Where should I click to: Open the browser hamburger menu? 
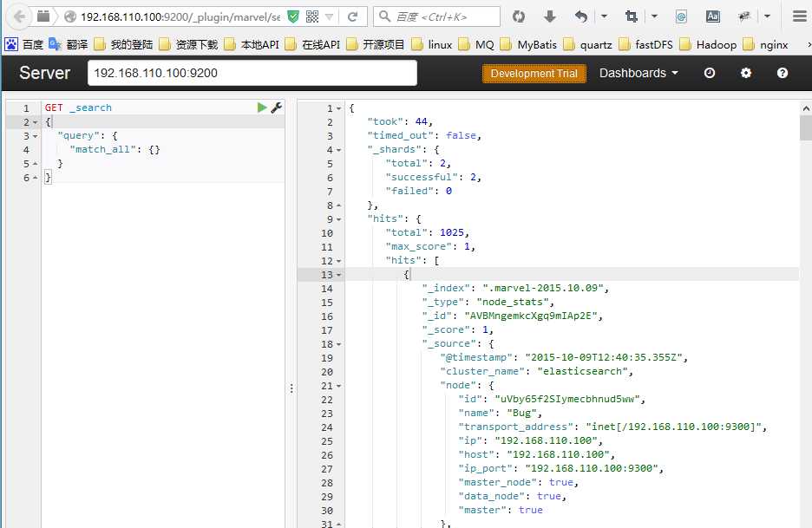pyautogui.click(x=800, y=16)
